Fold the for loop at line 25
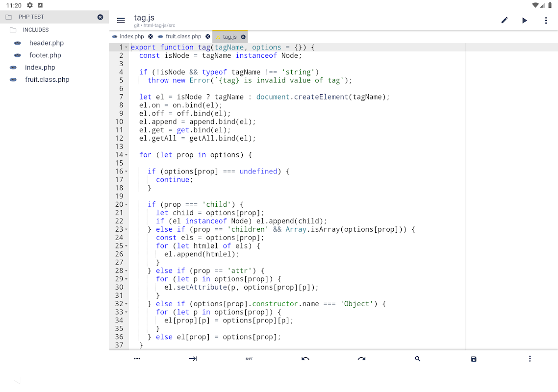Image resolution: width=558 pixels, height=392 pixels. click(126, 246)
